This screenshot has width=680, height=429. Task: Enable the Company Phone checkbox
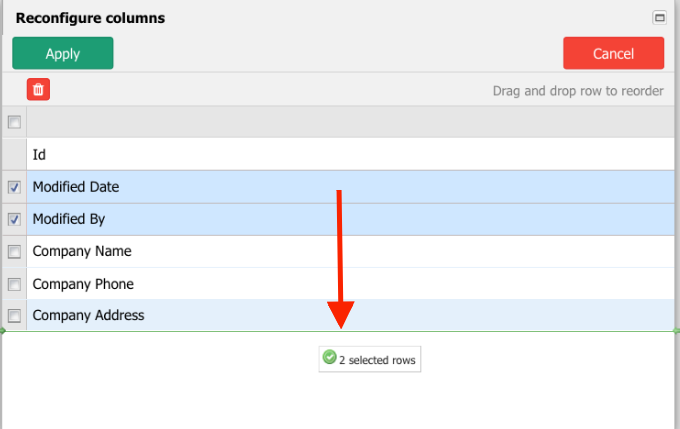click(14, 284)
